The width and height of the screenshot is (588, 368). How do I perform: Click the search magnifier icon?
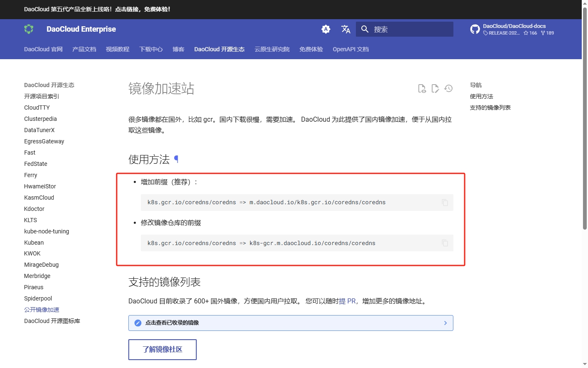coord(365,29)
